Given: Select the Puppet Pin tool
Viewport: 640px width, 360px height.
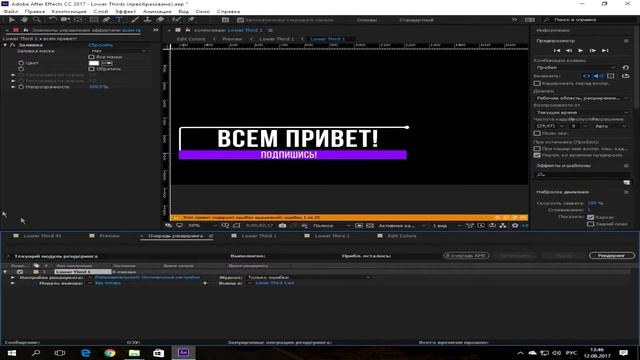Looking at the screenshot, I should pyautogui.click(x=191, y=20).
